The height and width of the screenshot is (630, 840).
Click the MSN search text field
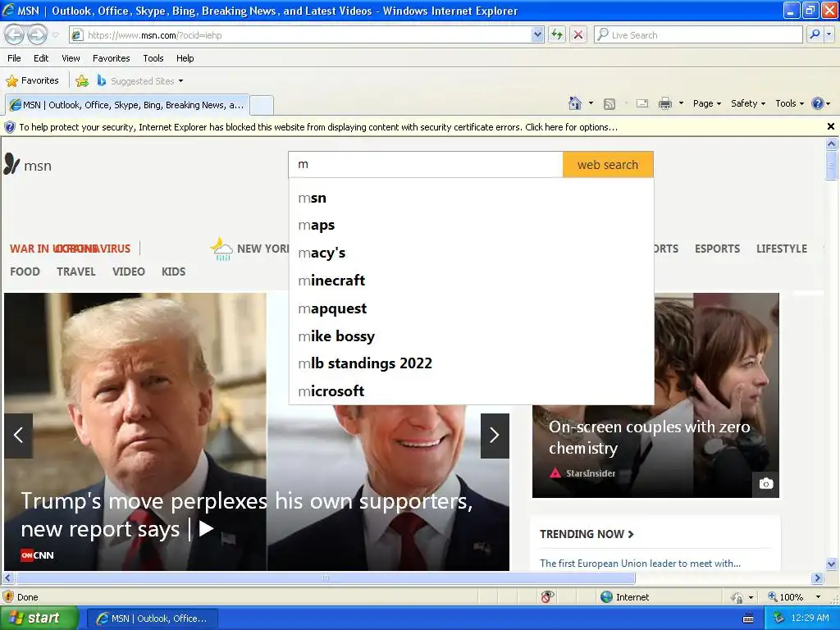[426, 164]
